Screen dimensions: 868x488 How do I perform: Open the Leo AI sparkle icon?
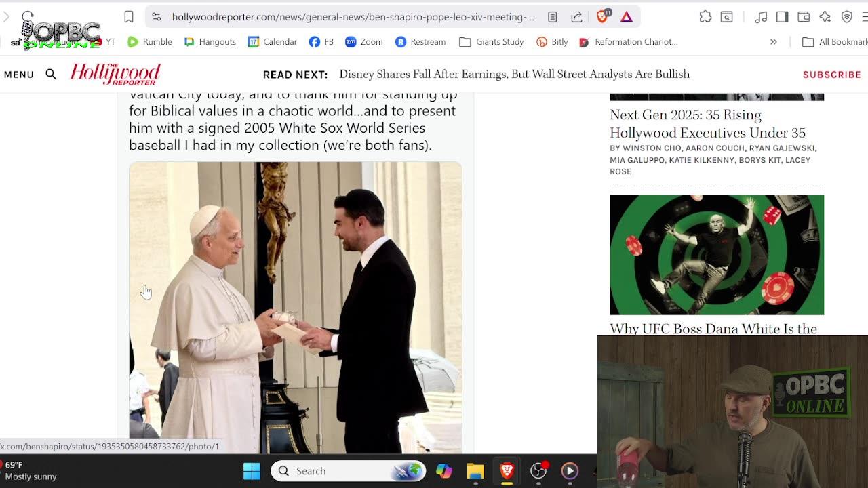click(x=825, y=18)
